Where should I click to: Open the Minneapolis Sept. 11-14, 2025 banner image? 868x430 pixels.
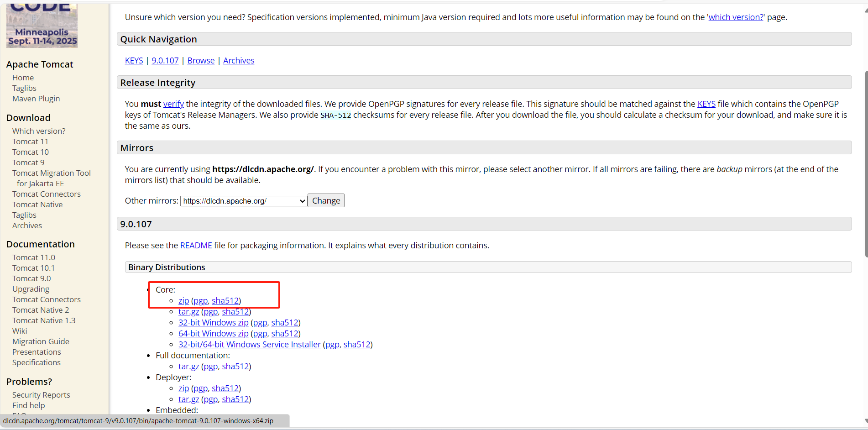pyautogui.click(x=42, y=26)
